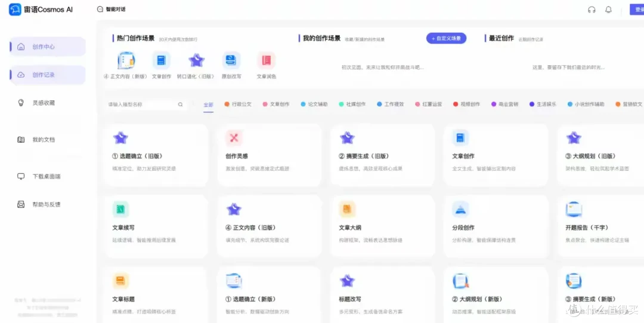Image resolution: width=644 pixels, height=323 pixels.
Task: Click the model name search input field
Action: coord(146,104)
